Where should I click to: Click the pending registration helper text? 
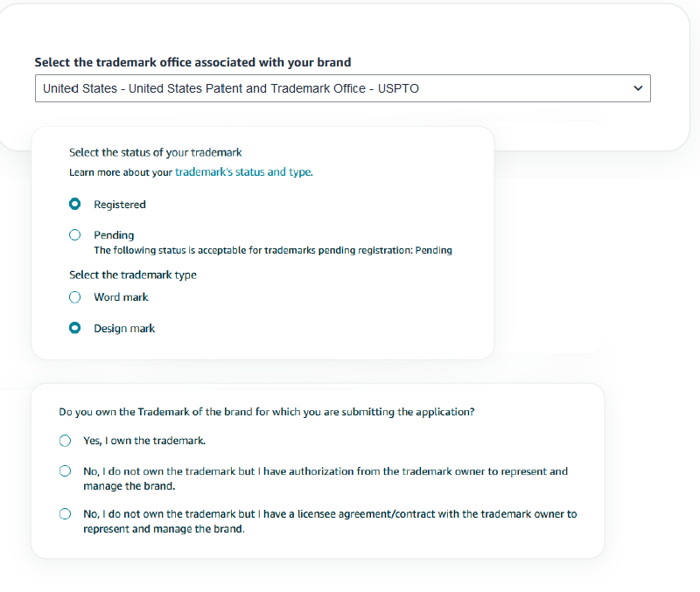pyautogui.click(x=273, y=250)
